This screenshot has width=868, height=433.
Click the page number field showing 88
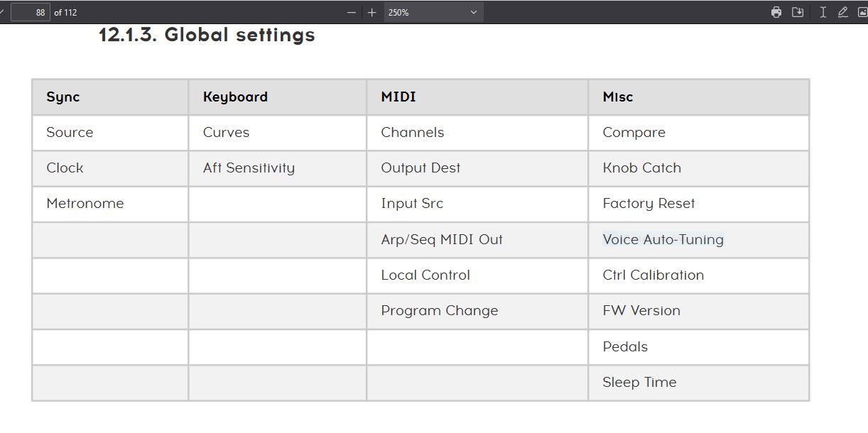click(31, 12)
